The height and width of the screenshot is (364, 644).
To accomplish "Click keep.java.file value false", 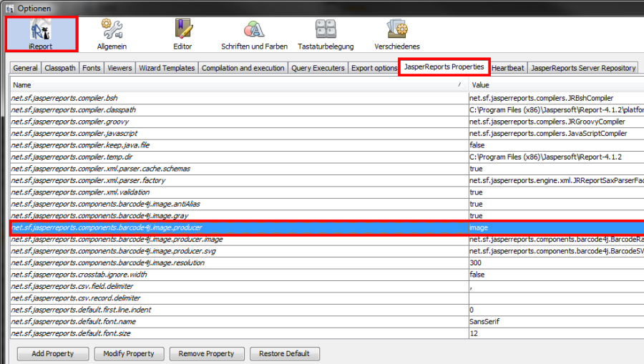I will [557, 145].
